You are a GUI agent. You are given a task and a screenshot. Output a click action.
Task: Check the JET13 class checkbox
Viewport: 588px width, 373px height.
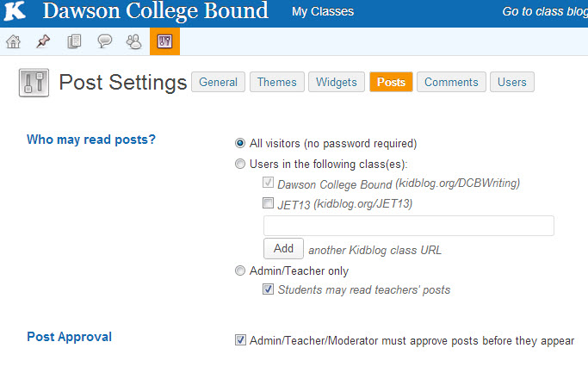268,203
